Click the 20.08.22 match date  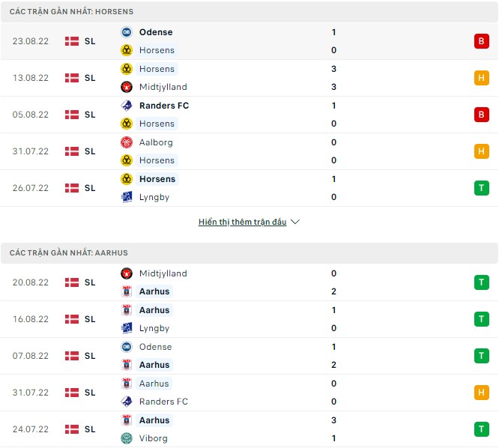point(31,282)
